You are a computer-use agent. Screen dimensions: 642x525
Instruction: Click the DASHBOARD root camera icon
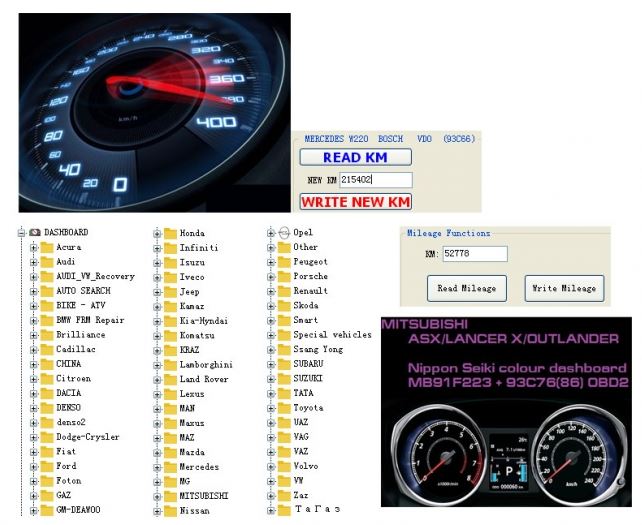point(34,232)
